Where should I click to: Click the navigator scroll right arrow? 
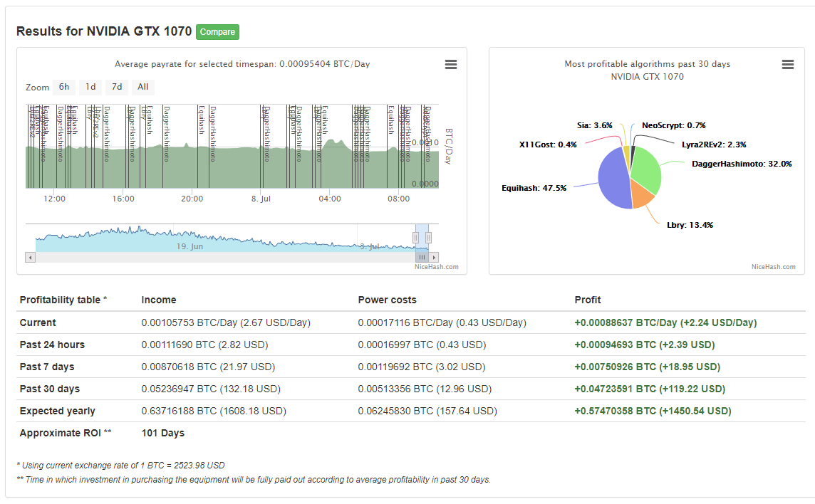(434, 257)
